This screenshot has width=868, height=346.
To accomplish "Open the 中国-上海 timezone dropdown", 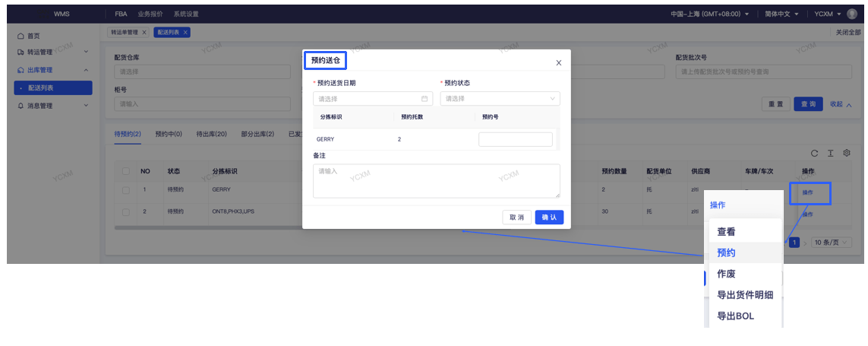I will [x=710, y=14].
